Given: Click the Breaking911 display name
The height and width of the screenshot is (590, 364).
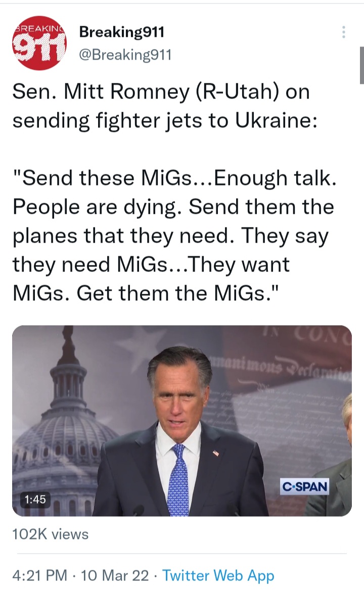Looking at the screenshot, I should click(x=121, y=32).
